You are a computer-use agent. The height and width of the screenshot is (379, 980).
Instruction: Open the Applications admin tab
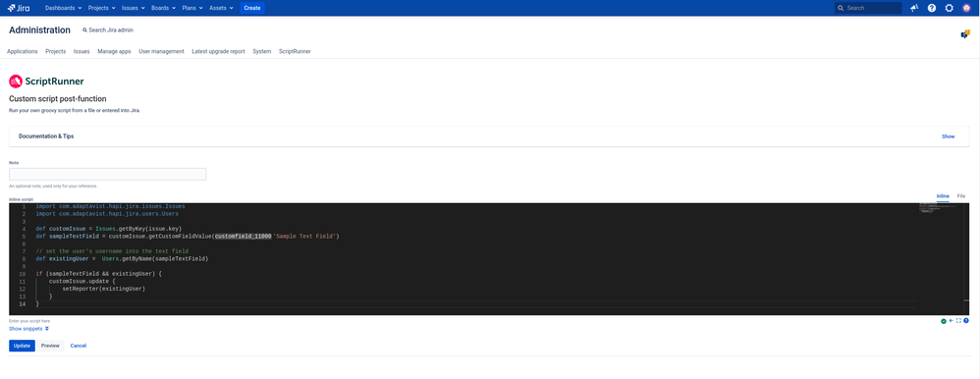pos(23,51)
